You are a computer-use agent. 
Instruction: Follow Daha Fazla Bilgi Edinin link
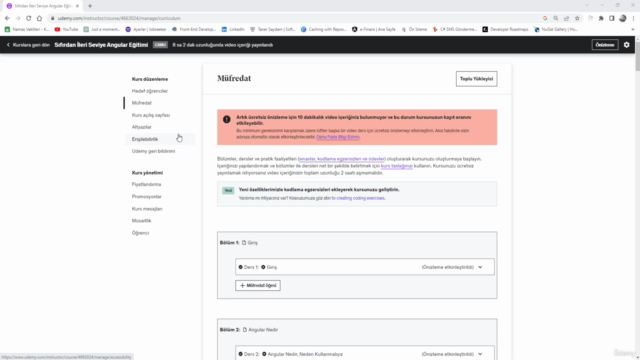[338, 137]
